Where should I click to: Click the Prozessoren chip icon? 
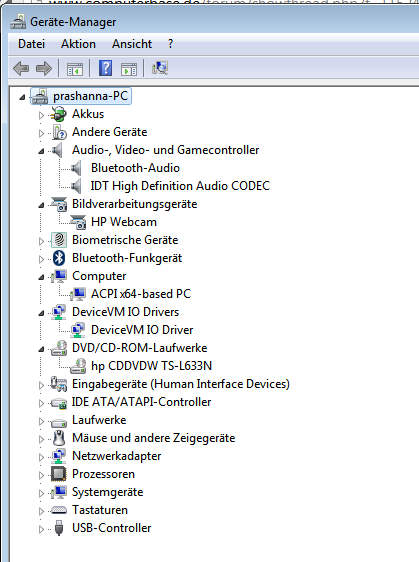click(x=59, y=474)
